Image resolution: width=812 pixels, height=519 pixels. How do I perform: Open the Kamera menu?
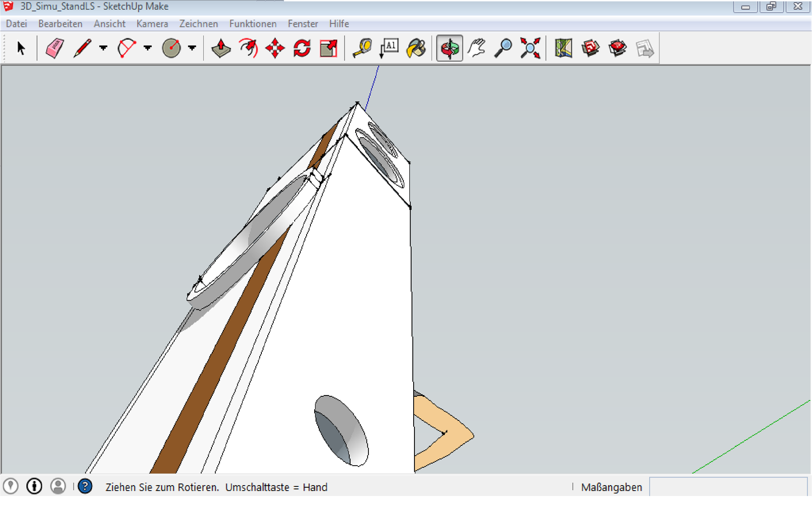[x=152, y=24]
